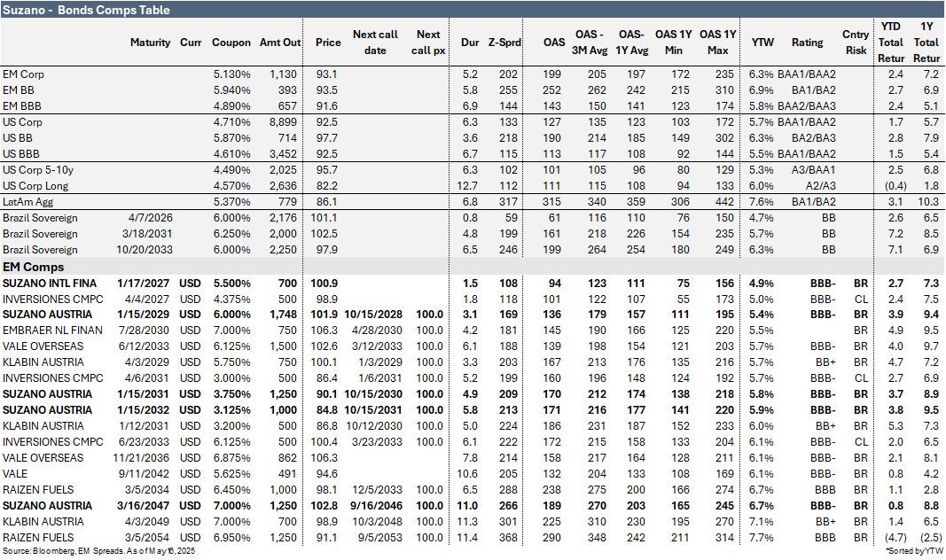Click the 'OAS 1Y Min' header

coord(673,43)
